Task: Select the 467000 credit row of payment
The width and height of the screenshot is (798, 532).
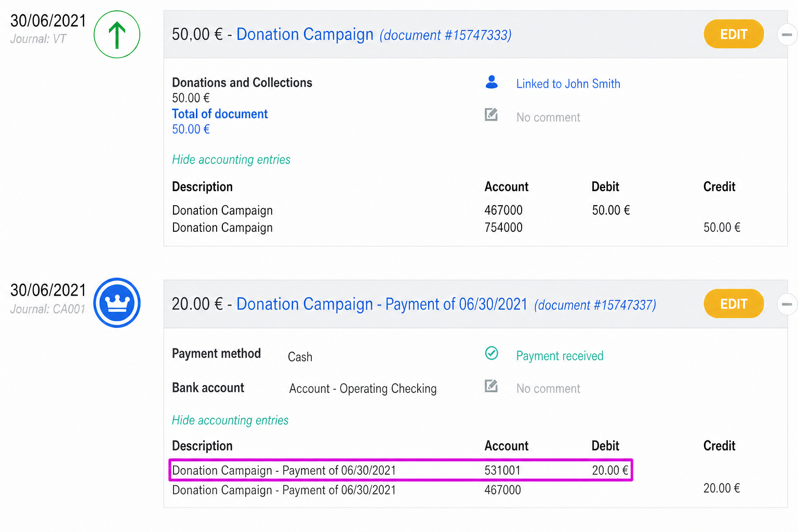Action: click(456, 489)
